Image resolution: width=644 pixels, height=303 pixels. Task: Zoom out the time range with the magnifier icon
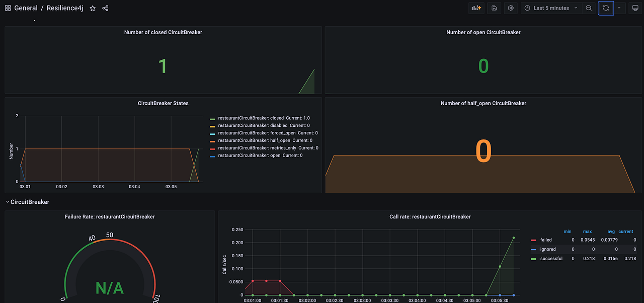pos(589,8)
